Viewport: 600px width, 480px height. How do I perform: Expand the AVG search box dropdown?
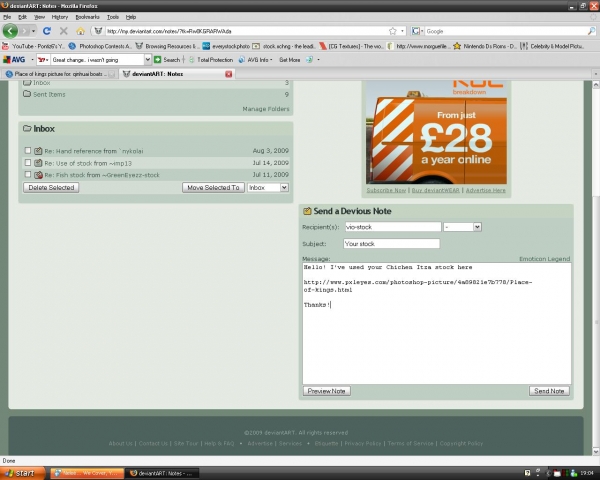tap(147, 60)
